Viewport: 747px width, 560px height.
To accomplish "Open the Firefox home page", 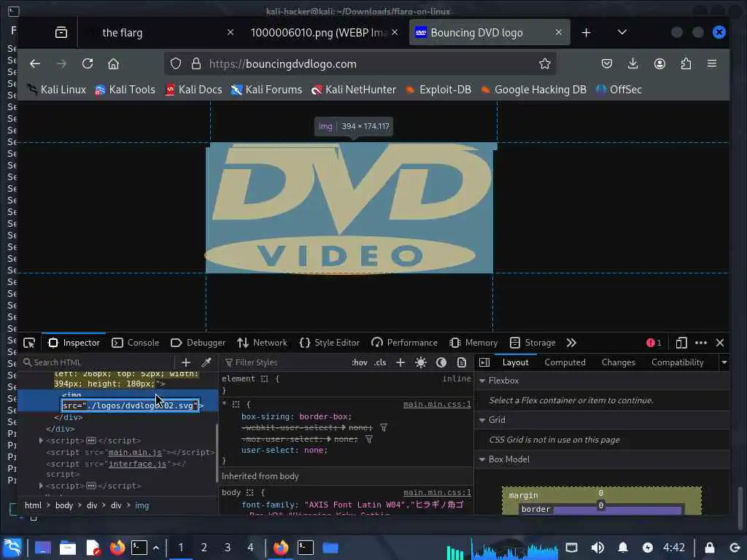I will coord(113,64).
